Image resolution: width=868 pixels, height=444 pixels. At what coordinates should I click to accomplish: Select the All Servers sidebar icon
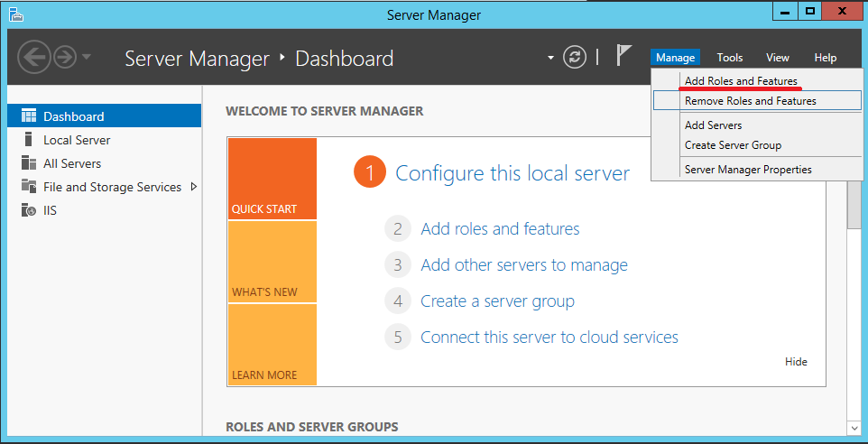29,163
